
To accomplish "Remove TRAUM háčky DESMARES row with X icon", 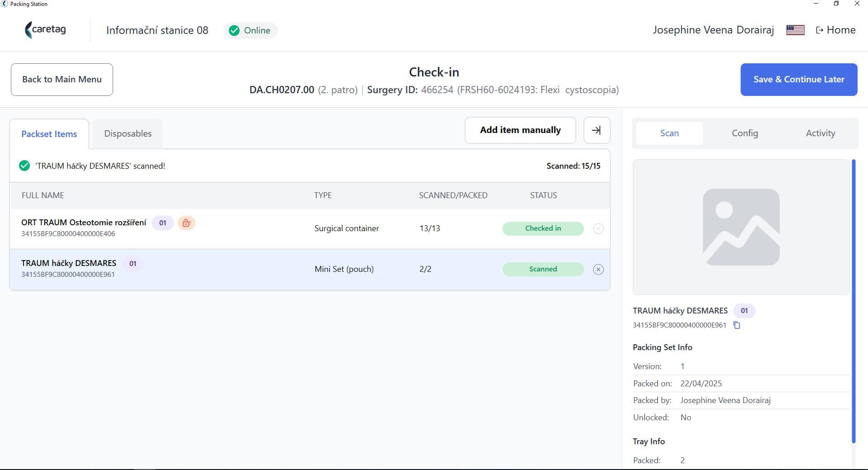I will pyautogui.click(x=598, y=269).
